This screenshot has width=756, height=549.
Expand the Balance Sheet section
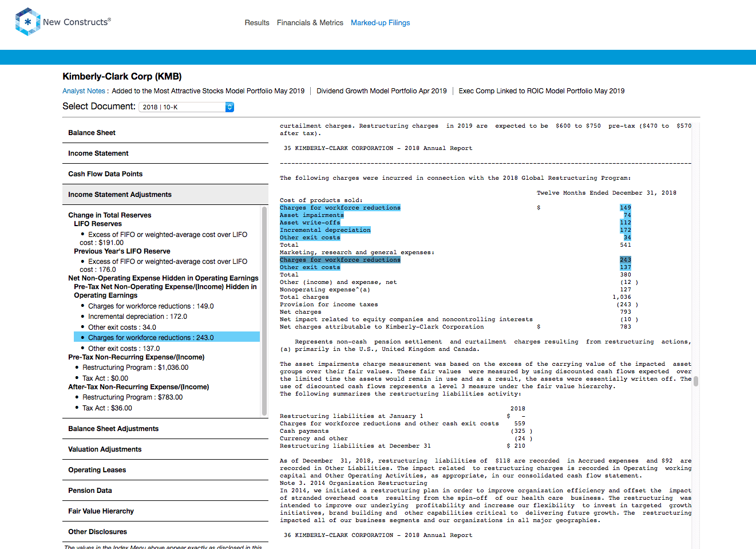165,133
